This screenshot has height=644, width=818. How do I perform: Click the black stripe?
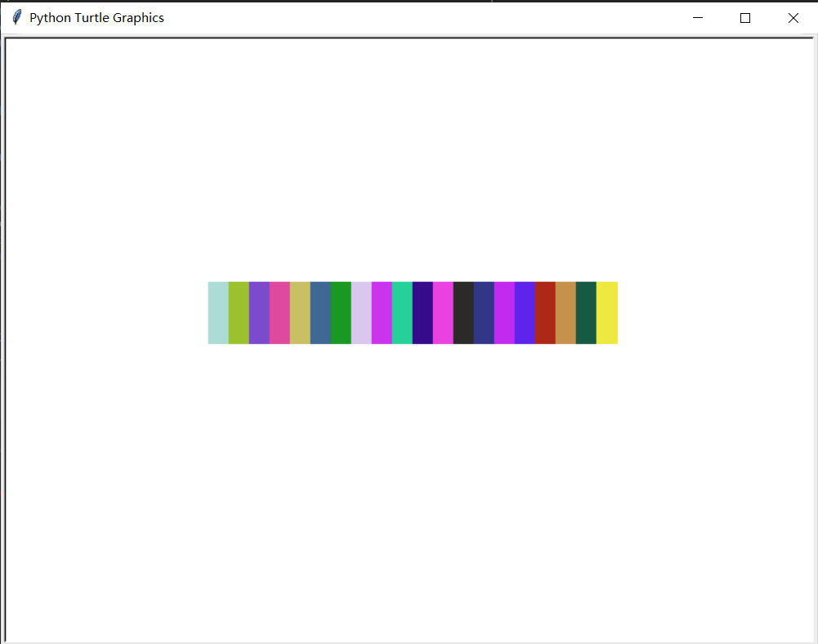point(464,313)
